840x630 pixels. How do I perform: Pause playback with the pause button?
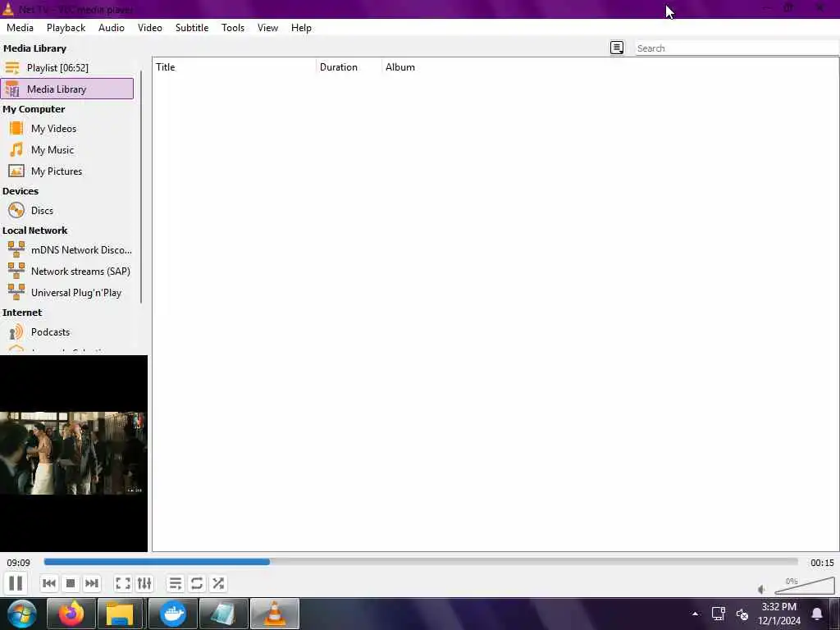[x=16, y=583]
